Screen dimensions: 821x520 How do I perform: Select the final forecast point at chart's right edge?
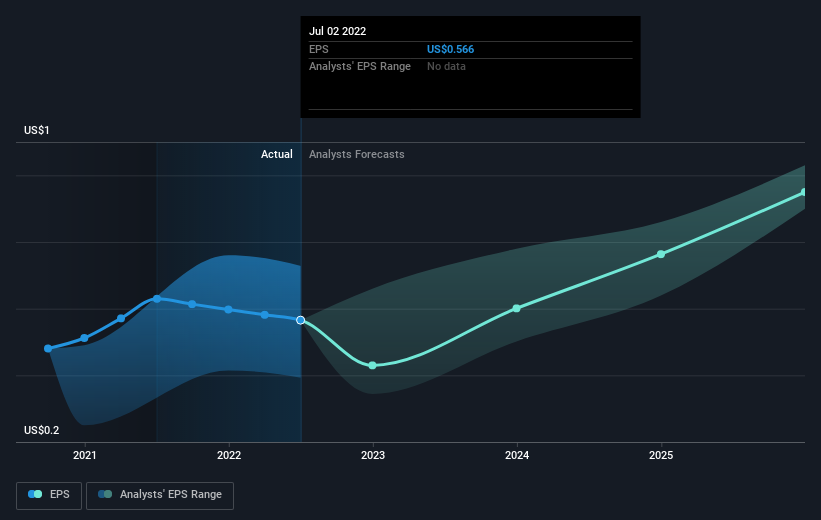[x=804, y=192]
